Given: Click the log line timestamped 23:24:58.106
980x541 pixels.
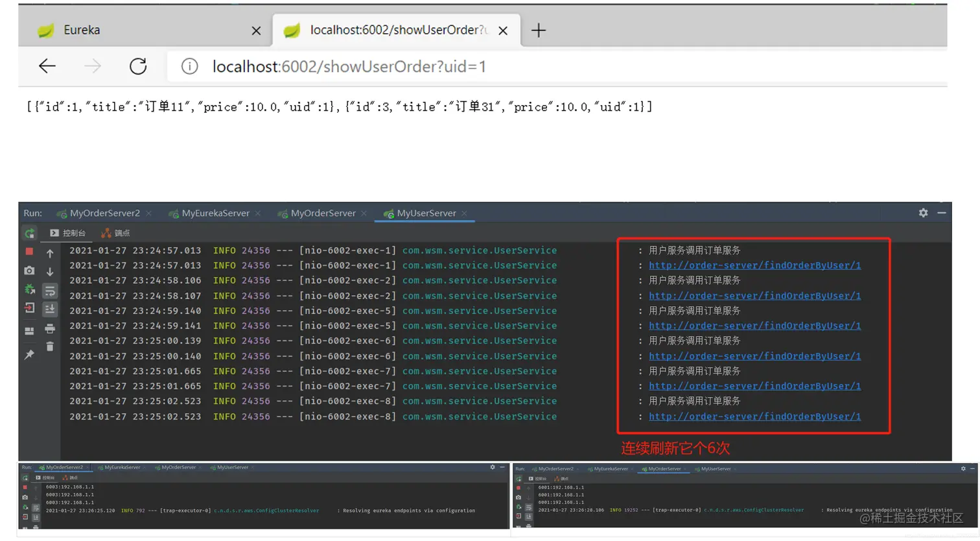Looking at the screenshot, I should [x=404, y=280].
